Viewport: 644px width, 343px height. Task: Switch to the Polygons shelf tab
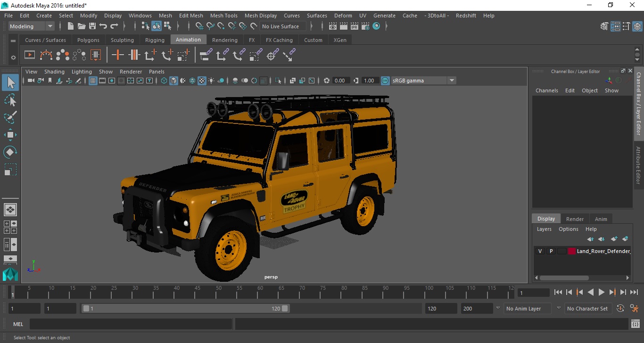click(88, 40)
